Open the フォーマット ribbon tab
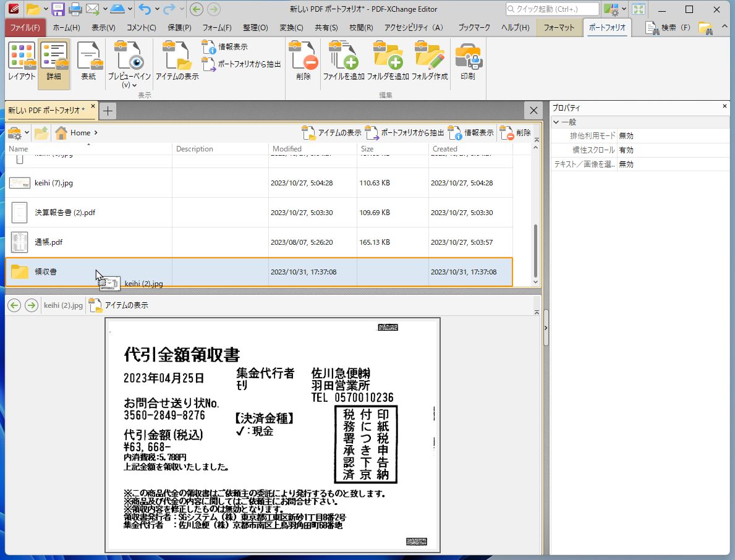Viewport: 735px width, 560px height. tap(559, 28)
